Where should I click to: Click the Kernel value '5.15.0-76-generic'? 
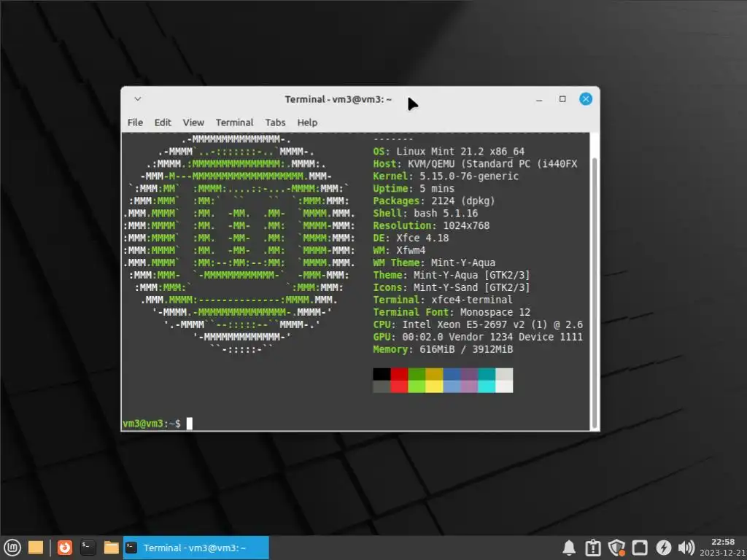click(469, 176)
